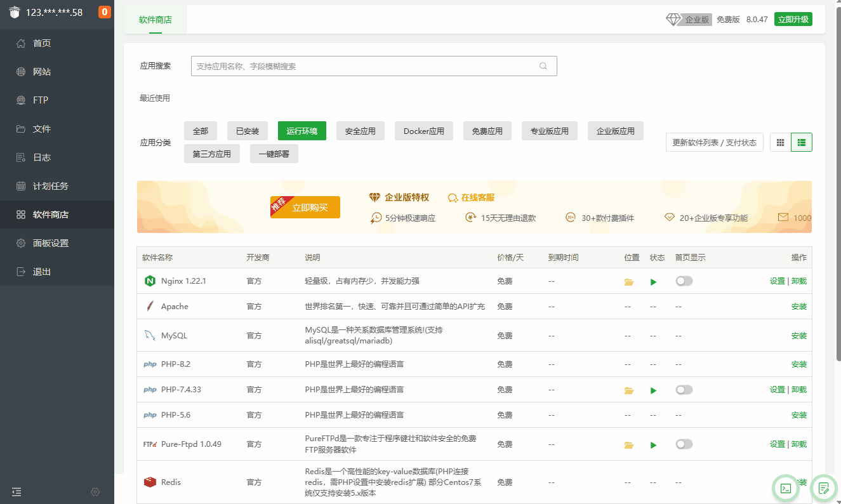
Task: Filter by 免费应用 category
Action: (x=487, y=131)
